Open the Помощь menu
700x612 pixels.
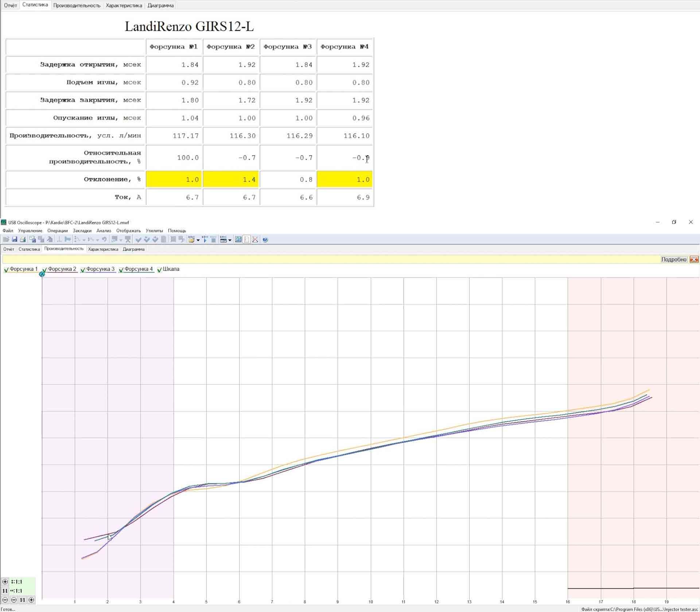tap(177, 231)
